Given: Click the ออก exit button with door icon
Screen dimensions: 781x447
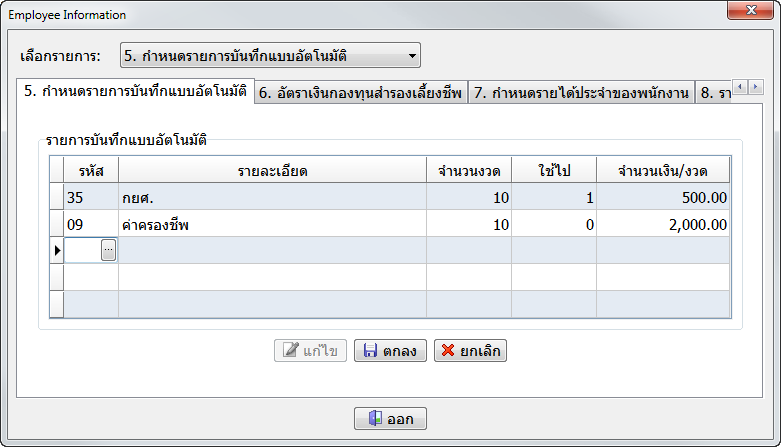Looking at the screenshot, I should point(390,419).
